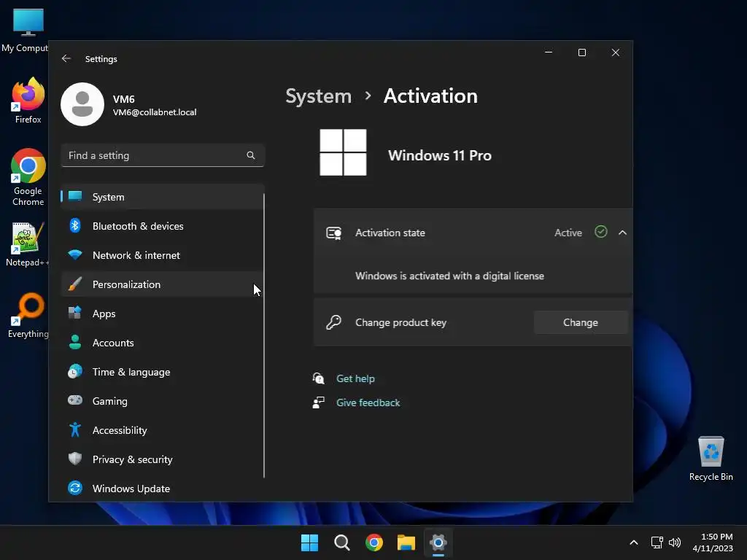Open Bluetooth & devices settings
747x560 pixels.
point(163,226)
